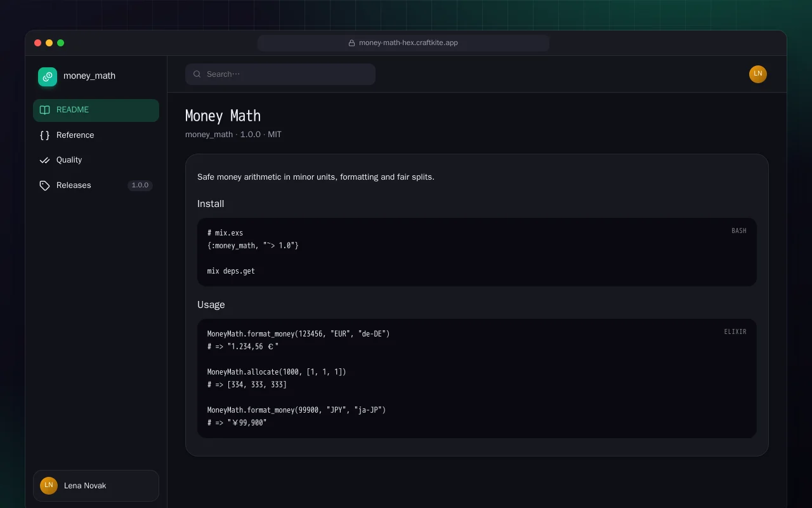Click the Install heading

[211, 204]
